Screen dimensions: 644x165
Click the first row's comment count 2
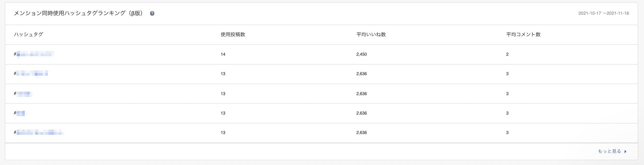(507, 54)
